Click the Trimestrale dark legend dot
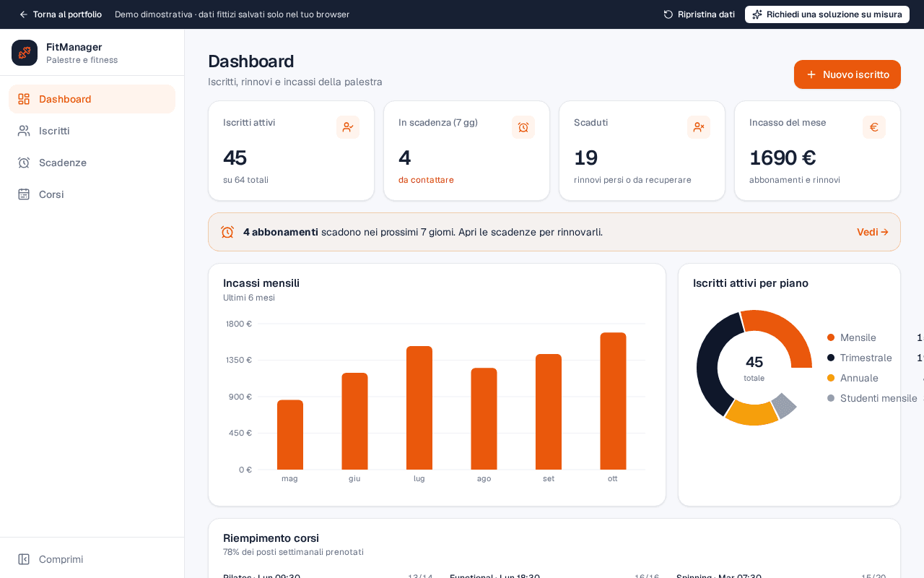 (x=831, y=358)
